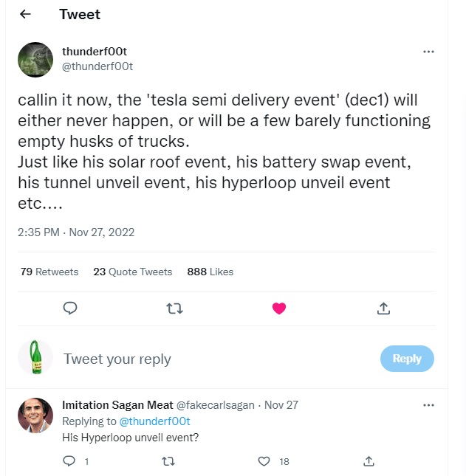Click the @thunderf00t mention in the reply
This screenshot has width=466, height=476.
point(156,421)
